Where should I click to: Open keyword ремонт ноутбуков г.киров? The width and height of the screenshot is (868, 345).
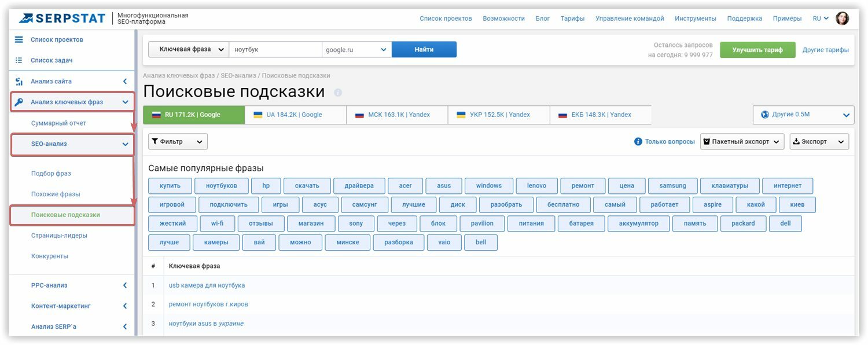tap(208, 304)
